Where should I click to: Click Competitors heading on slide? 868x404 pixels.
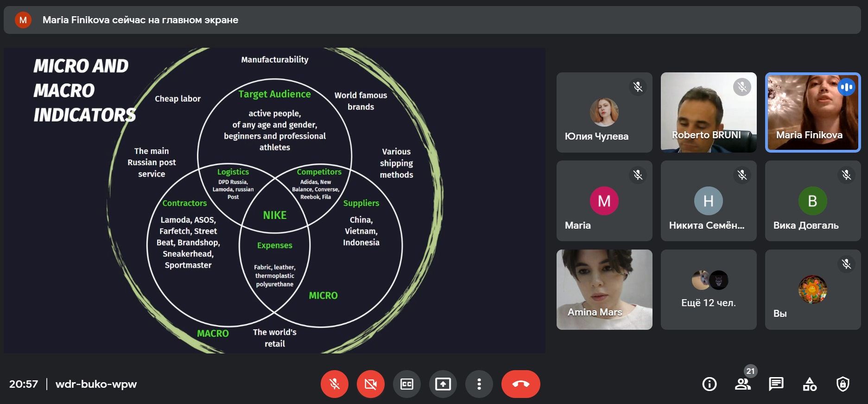tap(319, 172)
